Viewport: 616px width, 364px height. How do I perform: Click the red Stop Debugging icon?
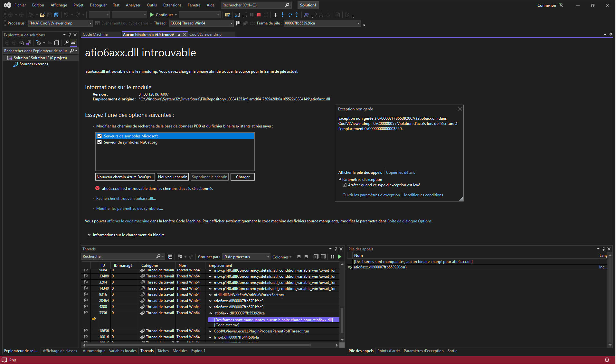(x=259, y=15)
